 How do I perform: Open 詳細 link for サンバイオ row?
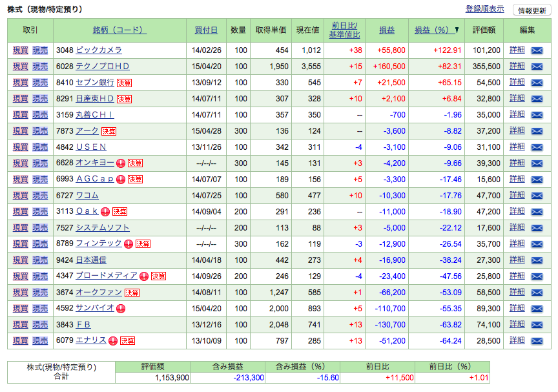[517, 308]
